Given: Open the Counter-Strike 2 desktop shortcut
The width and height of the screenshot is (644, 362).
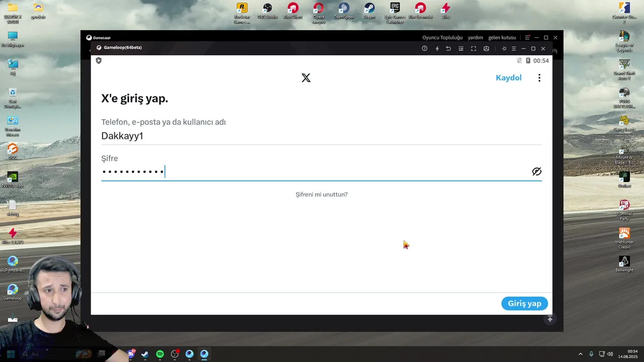Looking at the screenshot, I should point(624,13).
